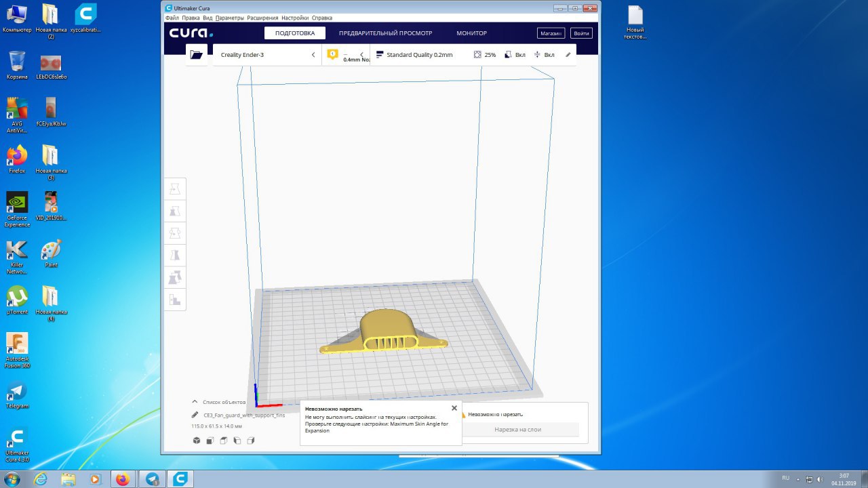Switch to top view cube icon
The width and height of the screenshot is (868, 488).
pyautogui.click(x=223, y=441)
